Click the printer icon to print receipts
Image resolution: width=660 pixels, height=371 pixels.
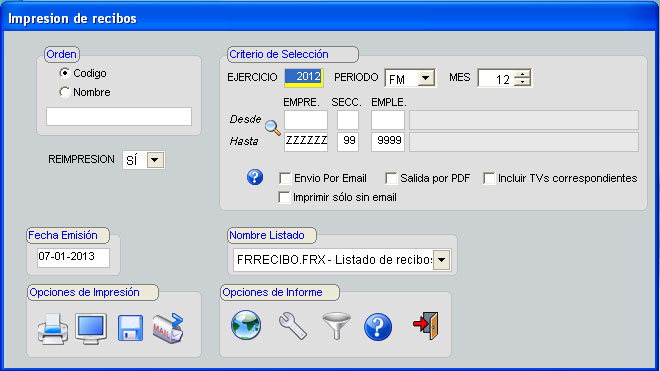[53, 328]
